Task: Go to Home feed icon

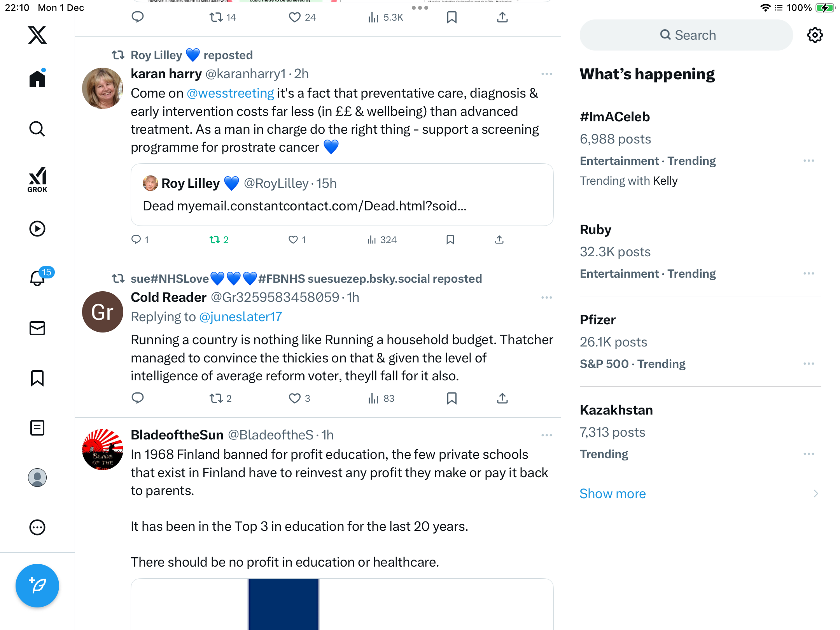Action: 37,79
